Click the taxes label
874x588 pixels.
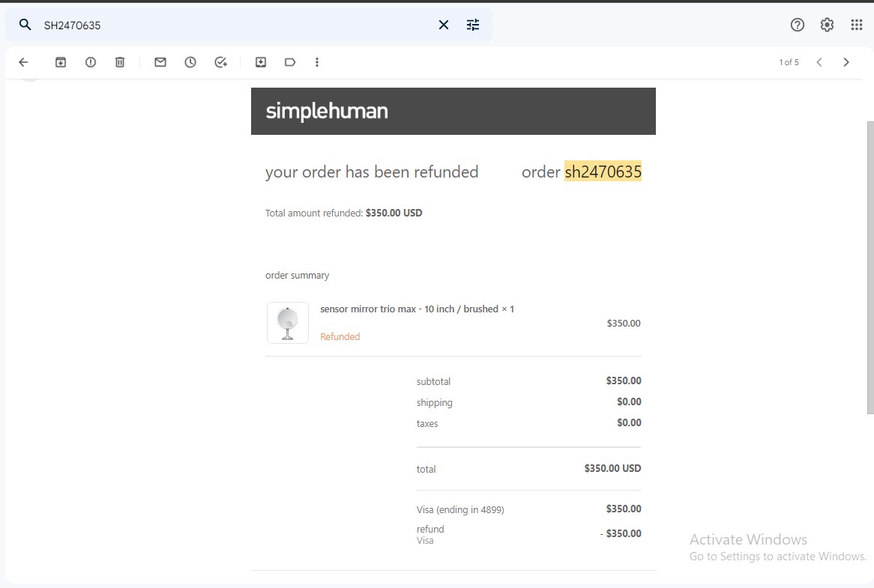coord(427,423)
